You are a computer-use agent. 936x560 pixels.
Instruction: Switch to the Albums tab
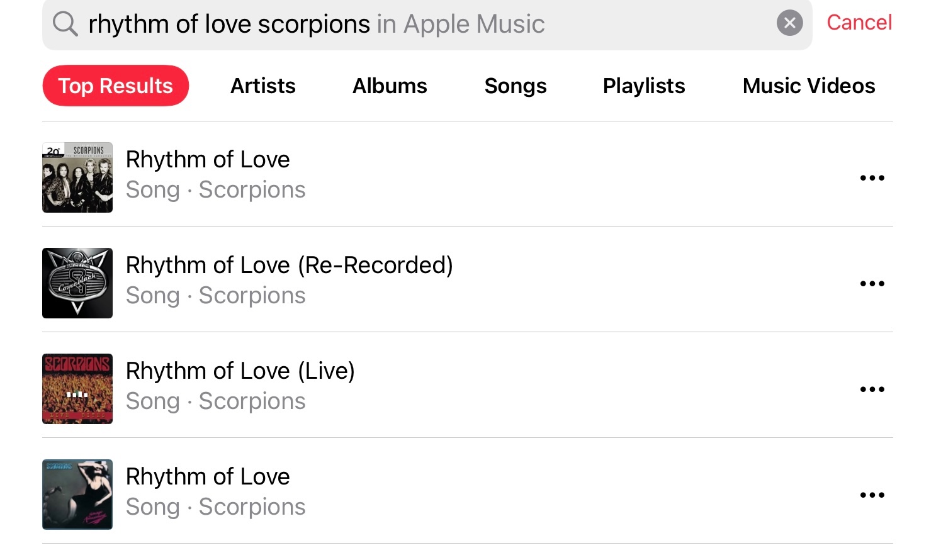pyautogui.click(x=390, y=86)
